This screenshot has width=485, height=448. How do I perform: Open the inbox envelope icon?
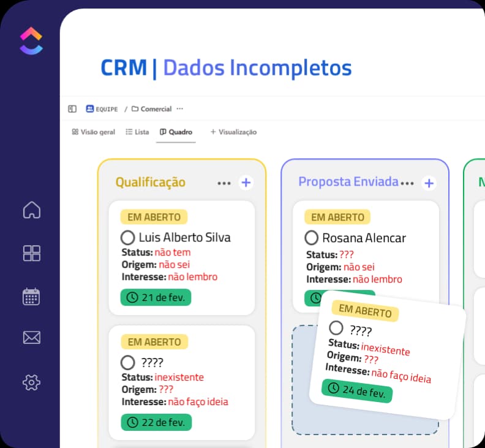[x=31, y=338]
